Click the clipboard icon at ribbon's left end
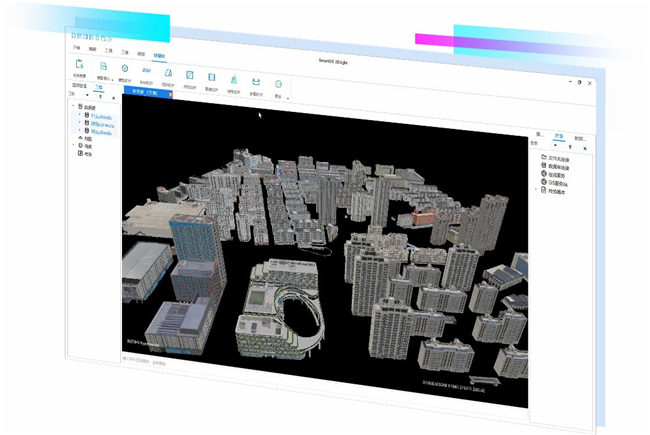This screenshot has width=650, height=435. 78,64
